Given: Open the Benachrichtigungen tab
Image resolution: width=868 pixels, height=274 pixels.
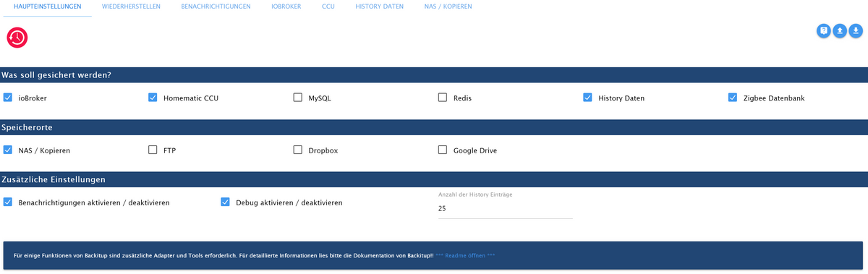Looking at the screenshot, I should [x=216, y=7].
